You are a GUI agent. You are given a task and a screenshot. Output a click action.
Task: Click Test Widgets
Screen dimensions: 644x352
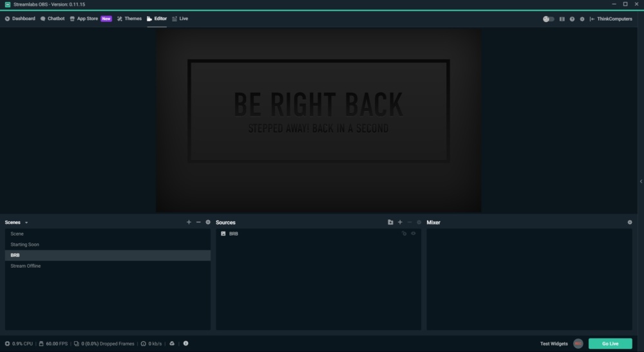554,344
